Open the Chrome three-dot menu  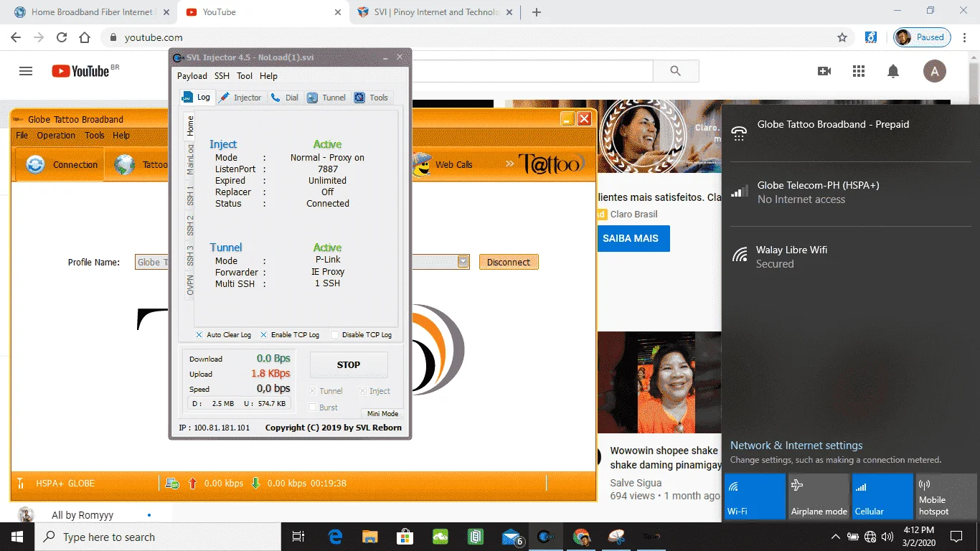point(965,37)
